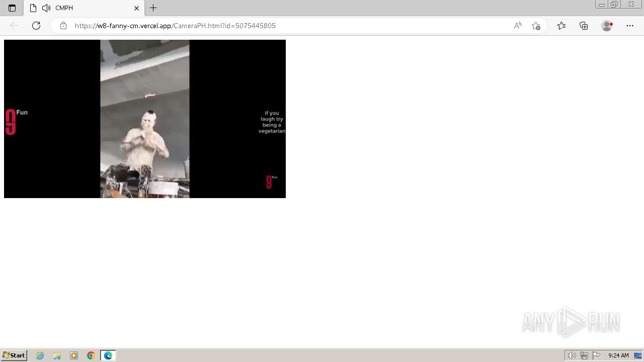Open the Windows Start menu

click(x=14, y=355)
